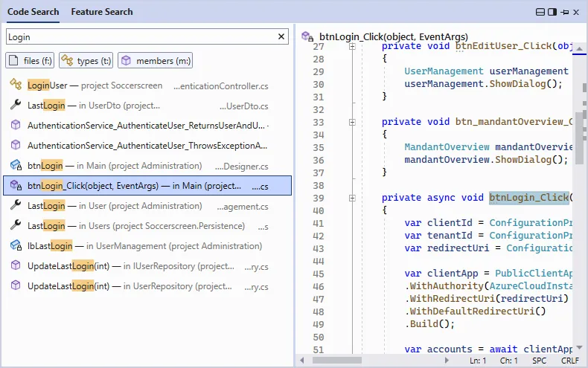Click the SPC indentation indicator
Image resolution: width=588 pixels, height=368 pixels.
[540, 361]
